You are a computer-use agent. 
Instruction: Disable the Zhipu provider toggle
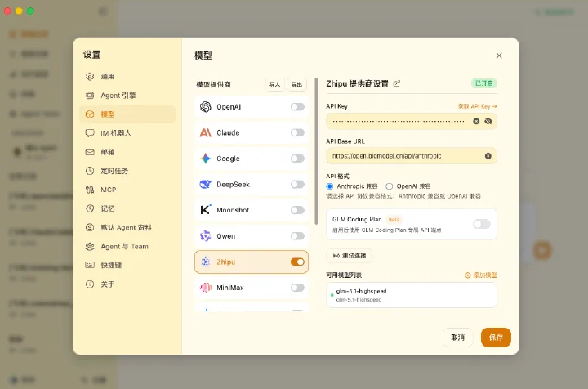[x=297, y=262]
